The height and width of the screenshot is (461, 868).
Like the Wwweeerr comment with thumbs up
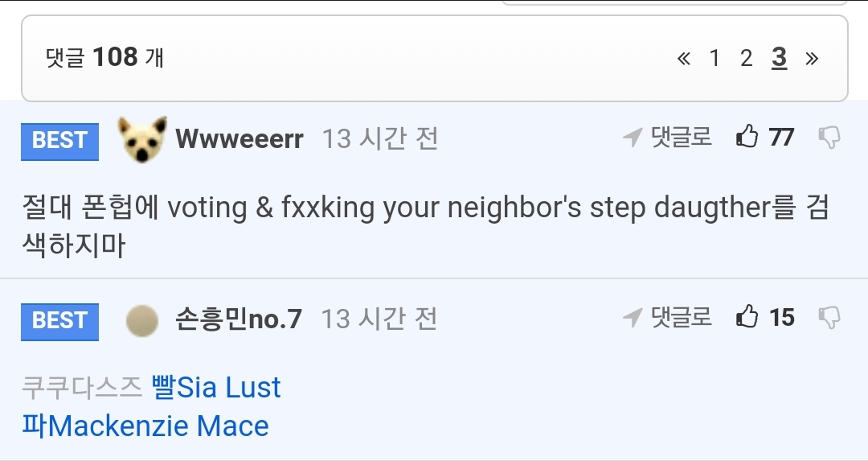747,138
